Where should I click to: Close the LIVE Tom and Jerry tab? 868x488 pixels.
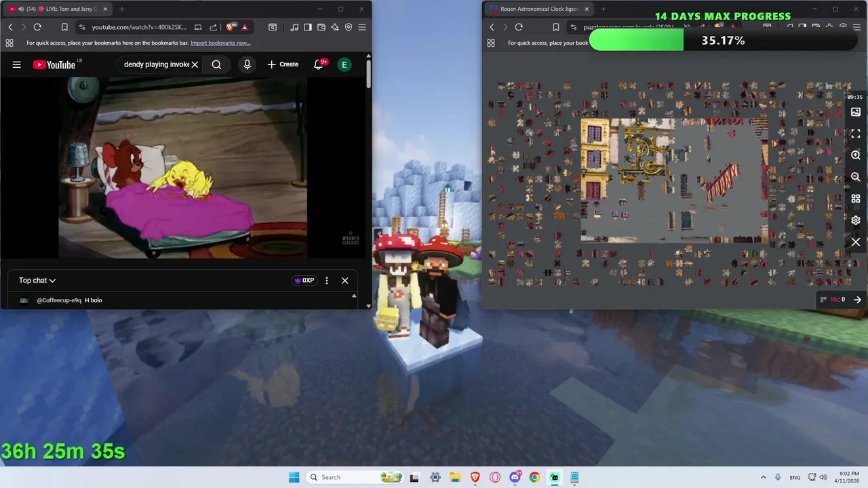[105, 9]
